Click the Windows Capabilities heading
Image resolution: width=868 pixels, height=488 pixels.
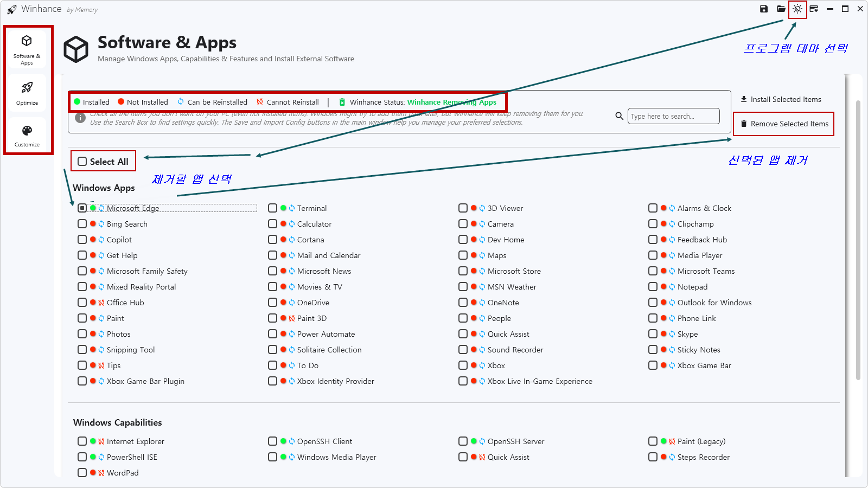(x=118, y=422)
